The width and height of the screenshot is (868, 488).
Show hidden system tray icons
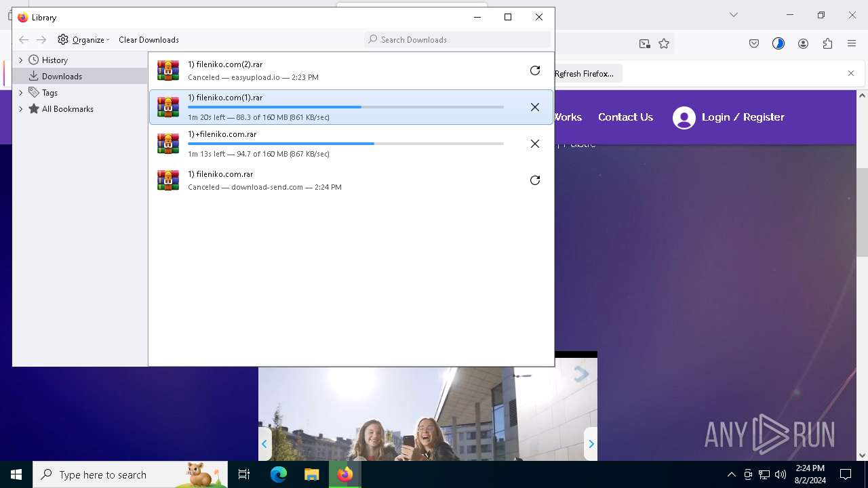coord(731,474)
